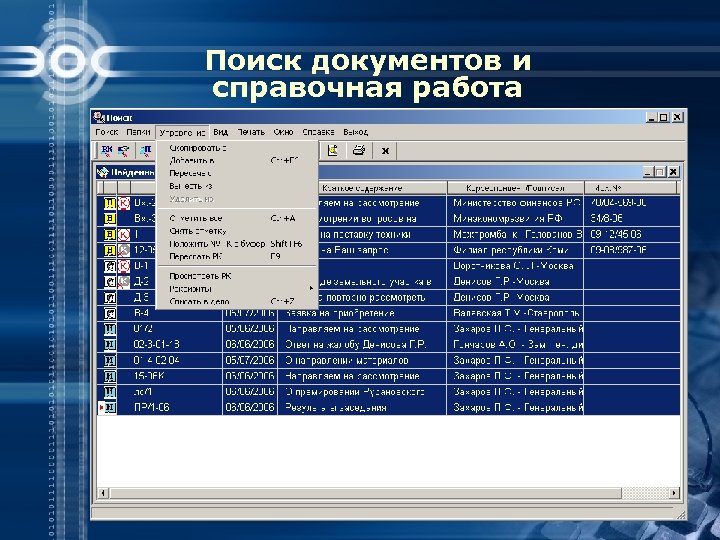Click the document icon in row 15-ОБК

110,376
